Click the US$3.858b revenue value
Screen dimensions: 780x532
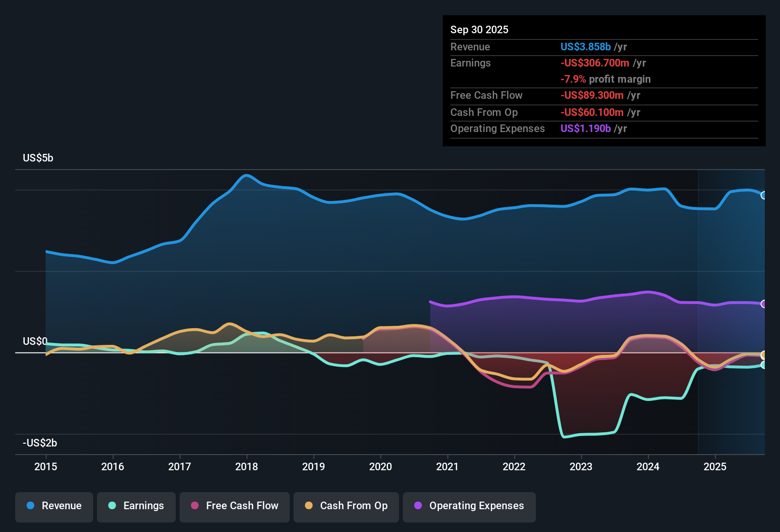pos(585,47)
